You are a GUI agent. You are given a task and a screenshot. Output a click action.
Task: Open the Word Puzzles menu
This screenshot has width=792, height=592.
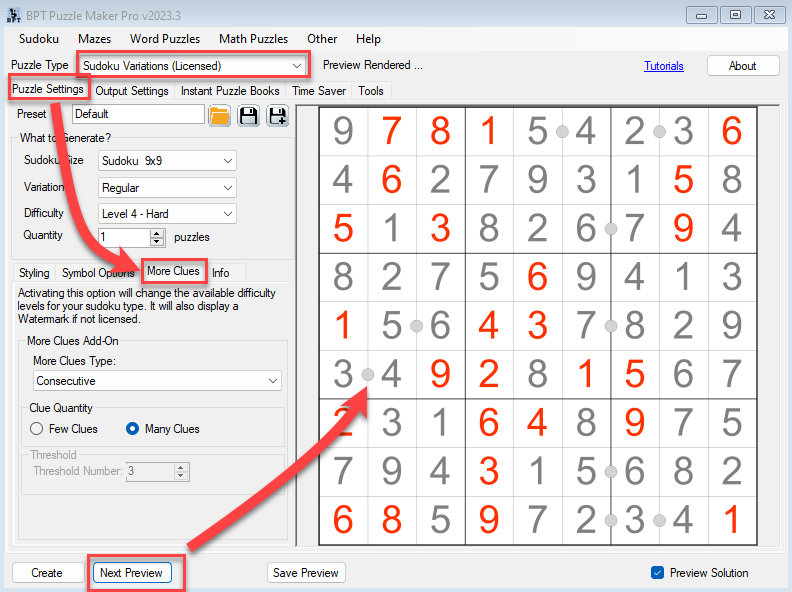pos(165,39)
